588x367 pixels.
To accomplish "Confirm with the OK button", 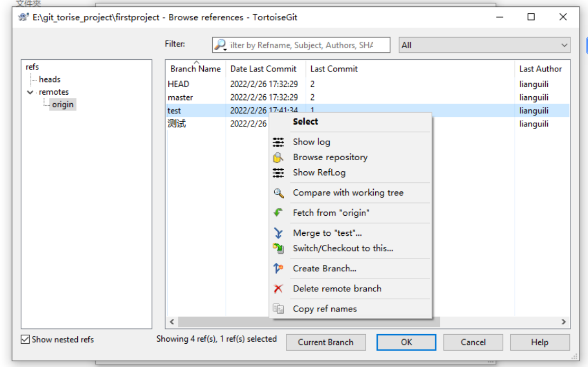I will [x=406, y=342].
